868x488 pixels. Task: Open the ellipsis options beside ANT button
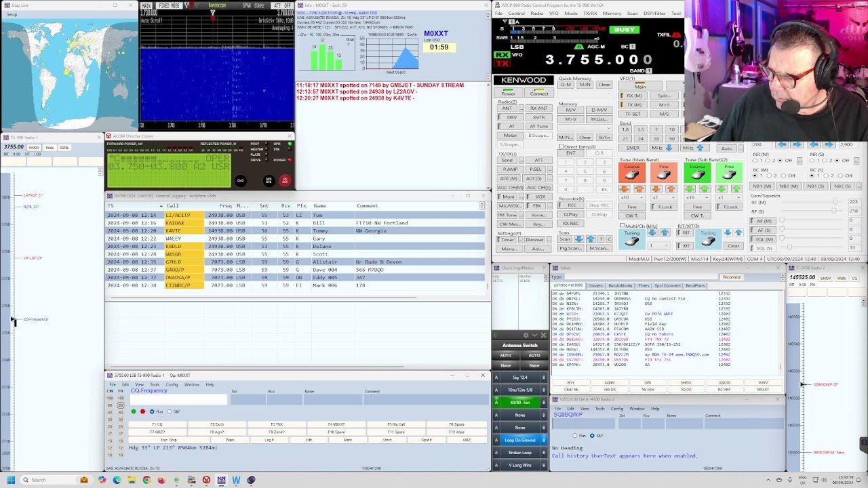coord(521,108)
